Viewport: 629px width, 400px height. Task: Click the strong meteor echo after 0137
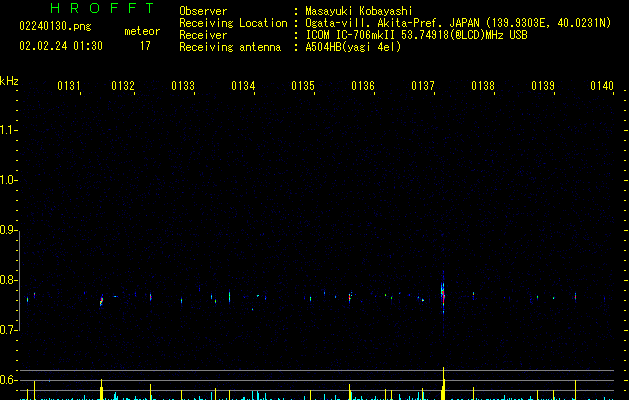[x=443, y=296]
